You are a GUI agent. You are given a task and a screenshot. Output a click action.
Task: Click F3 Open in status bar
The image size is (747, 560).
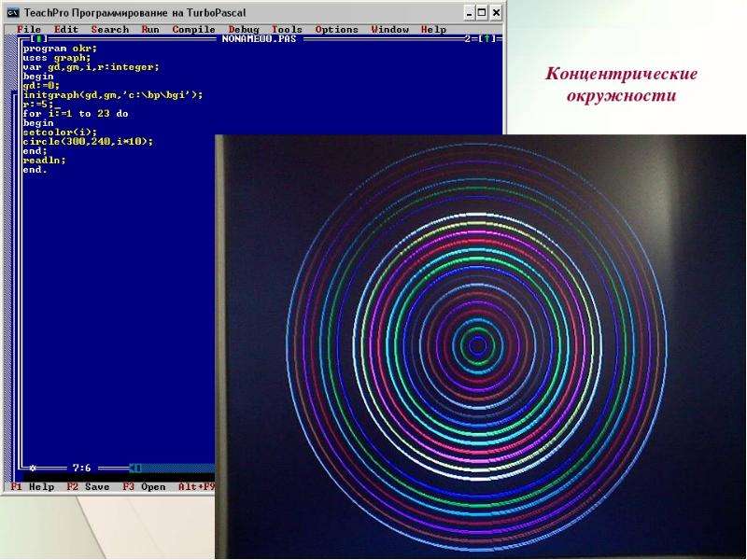pyautogui.click(x=144, y=487)
